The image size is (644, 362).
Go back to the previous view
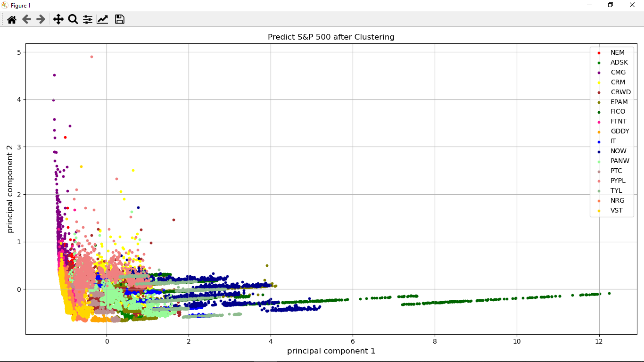[26, 19]
